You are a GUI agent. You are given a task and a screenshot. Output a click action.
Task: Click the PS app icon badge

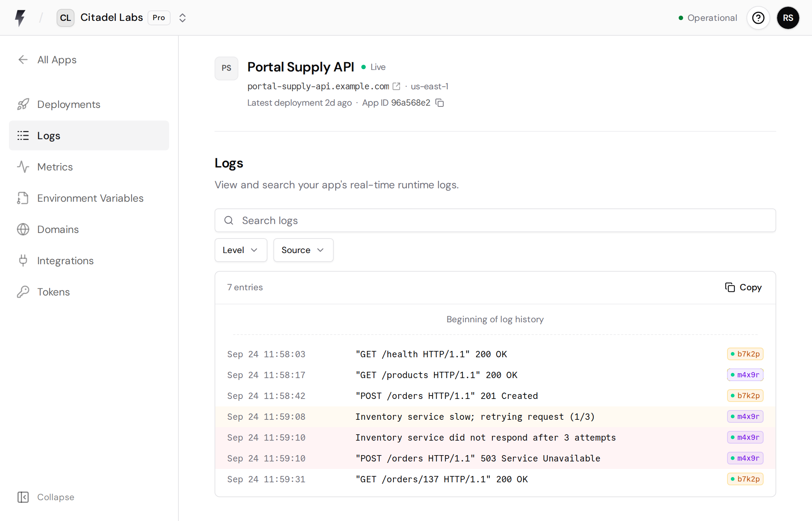226,68
